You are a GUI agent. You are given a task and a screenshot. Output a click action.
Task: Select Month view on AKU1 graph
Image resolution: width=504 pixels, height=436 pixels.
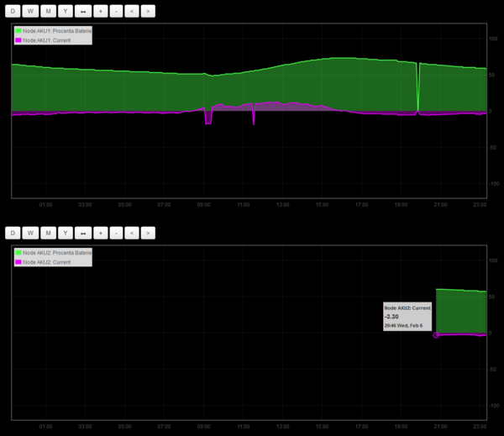click(x=49, y=11)
